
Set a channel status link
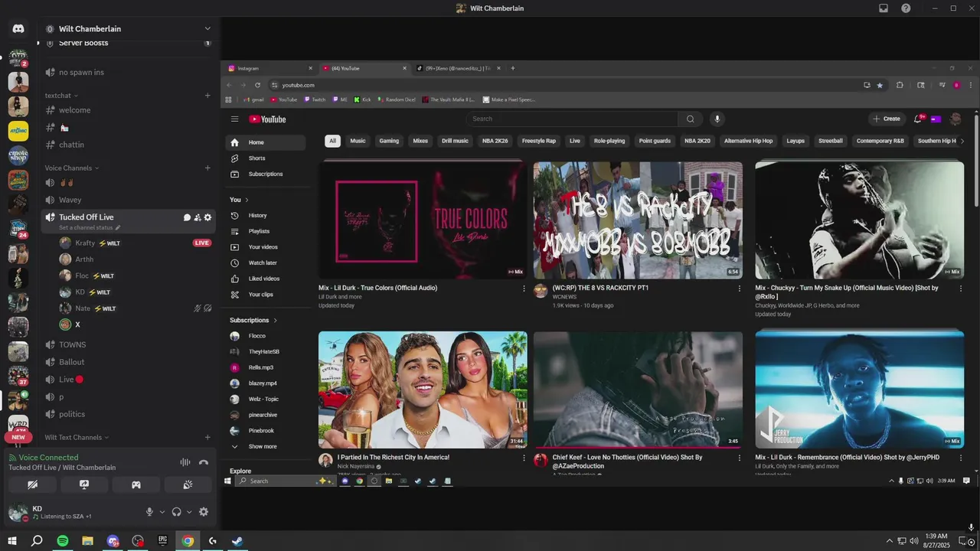click(x=90, y=227)
